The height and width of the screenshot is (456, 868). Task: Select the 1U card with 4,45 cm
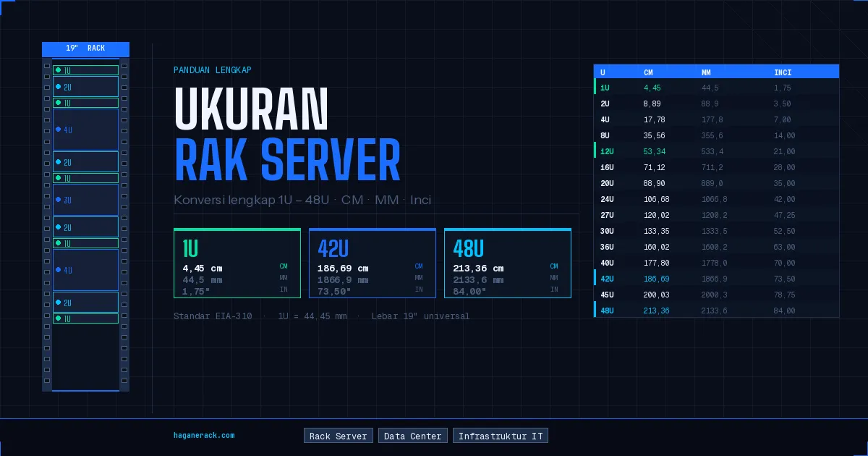(237, 263)
